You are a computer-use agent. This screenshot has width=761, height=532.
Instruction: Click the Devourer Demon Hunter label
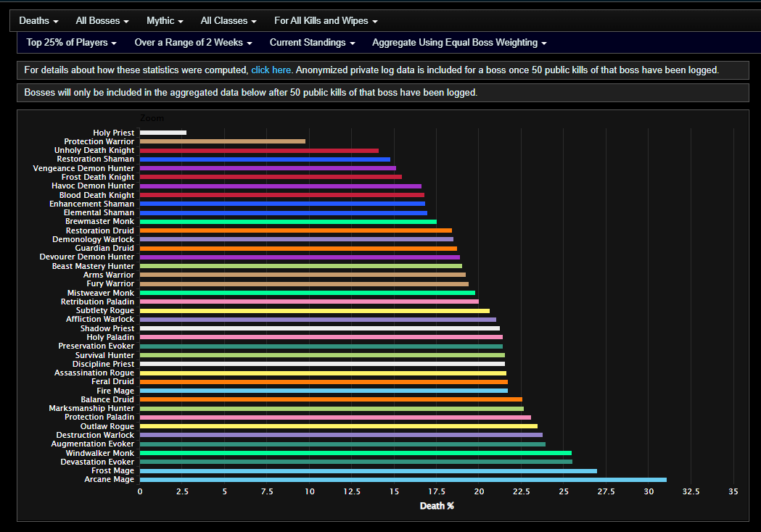[x=87, y=257]
